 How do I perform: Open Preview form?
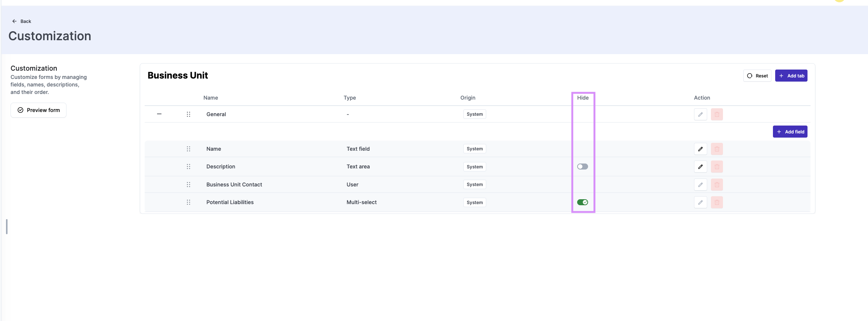pos(38,110)
